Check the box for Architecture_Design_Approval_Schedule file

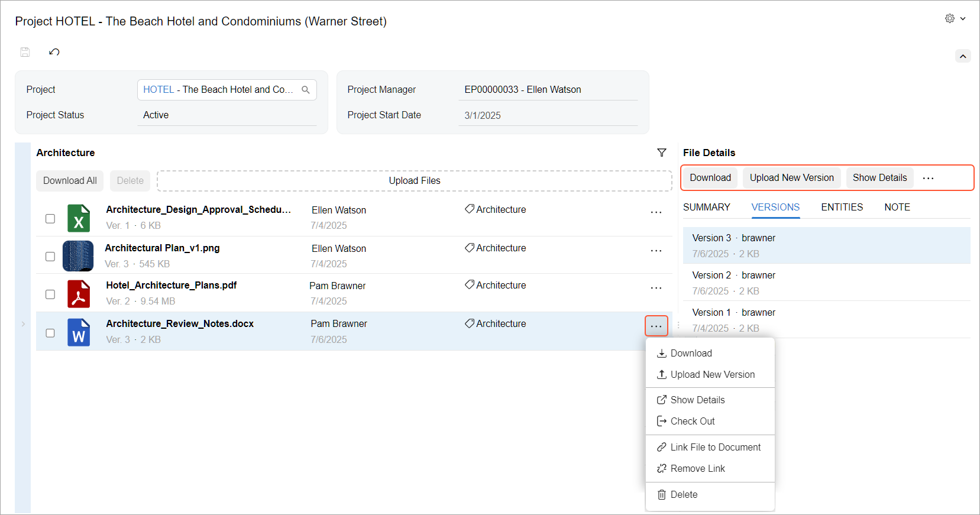pyautogui.click(x=50, y=219)
